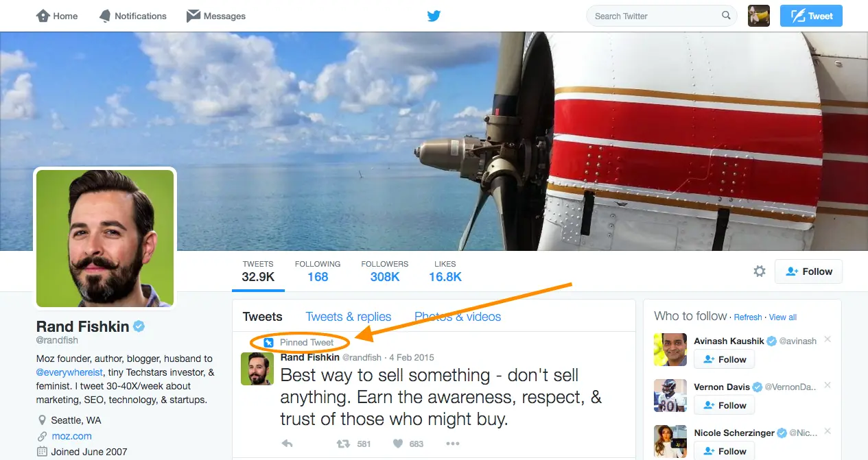Follow Rand Fishkin's profile

[808, 271]
